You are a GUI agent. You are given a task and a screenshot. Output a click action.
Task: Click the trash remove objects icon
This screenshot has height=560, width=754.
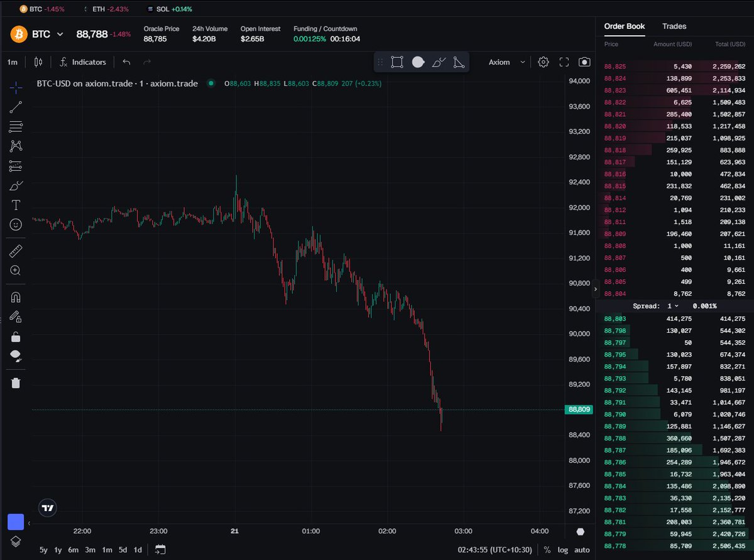(x=16, y=383)
